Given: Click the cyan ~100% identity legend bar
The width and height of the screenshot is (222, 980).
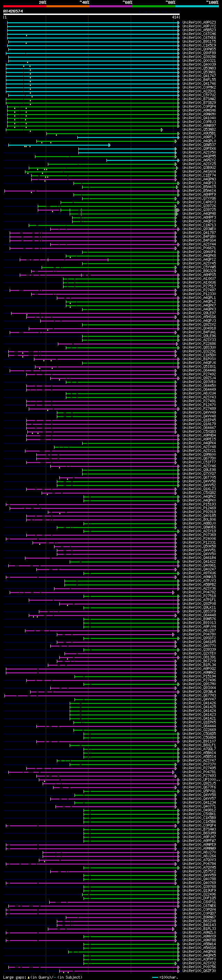Looking at the screenshot, I should point(197,6).
